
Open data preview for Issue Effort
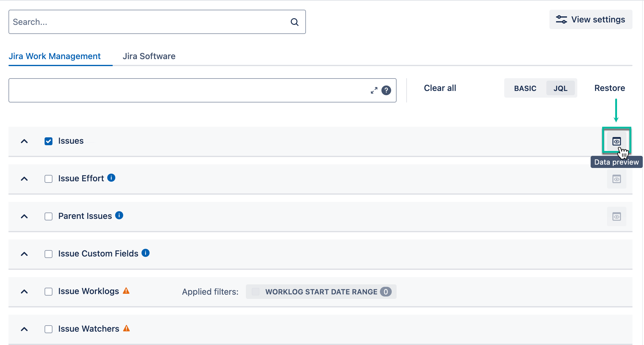tap(616, 179)
